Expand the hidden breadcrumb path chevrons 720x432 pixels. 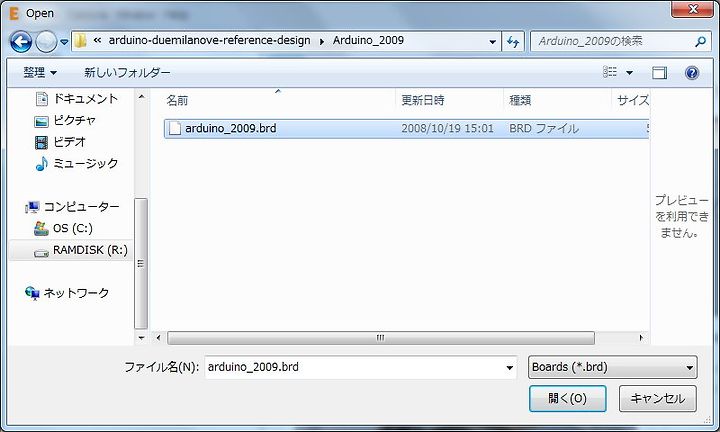(x=97, y=40)
